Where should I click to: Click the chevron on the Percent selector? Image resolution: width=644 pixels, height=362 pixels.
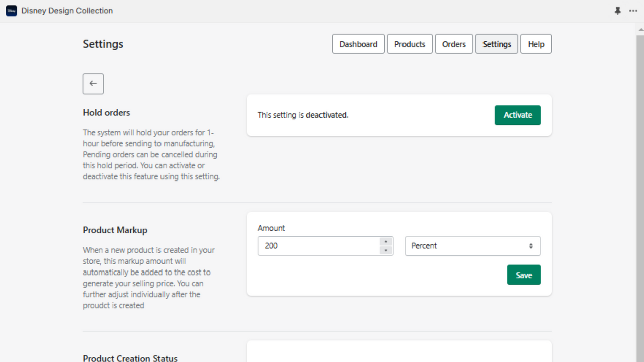click(530, 246)
